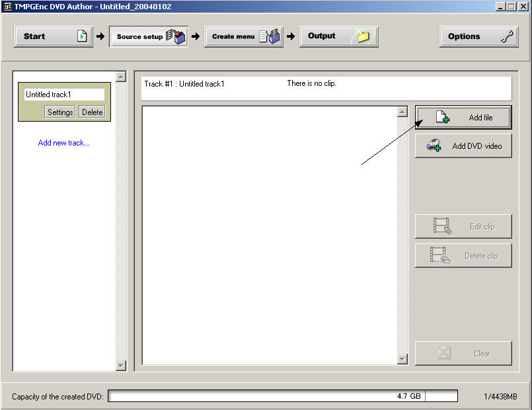
Task: Delete the Untitled track1 track
Action: tap(92, 112)
